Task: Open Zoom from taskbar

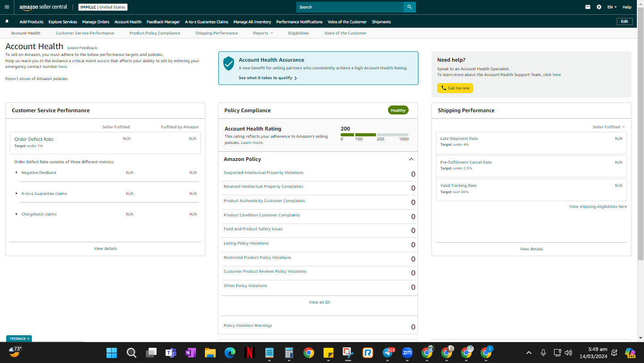Action: point(407,353)
